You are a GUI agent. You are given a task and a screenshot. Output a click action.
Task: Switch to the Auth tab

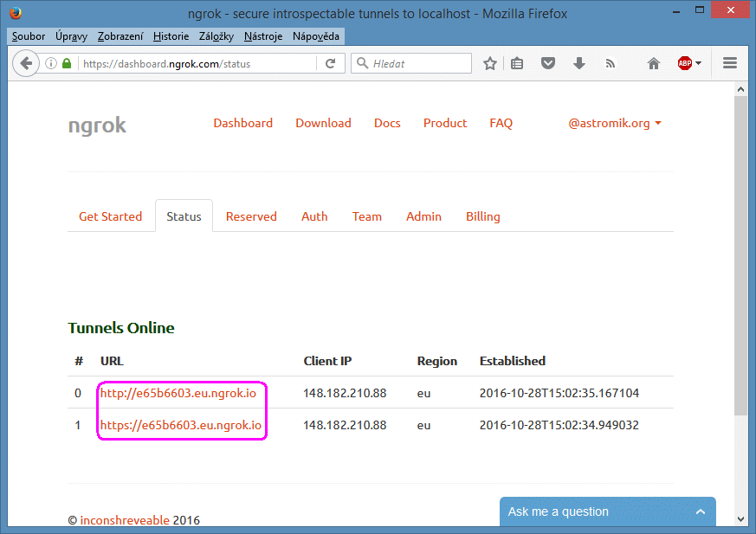[x=314, y=217]
